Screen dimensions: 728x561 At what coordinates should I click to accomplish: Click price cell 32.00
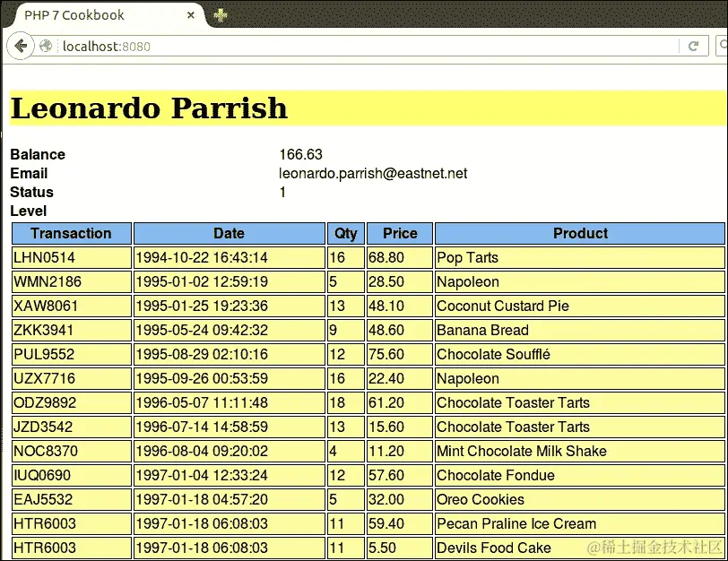(x=400, y=499)
